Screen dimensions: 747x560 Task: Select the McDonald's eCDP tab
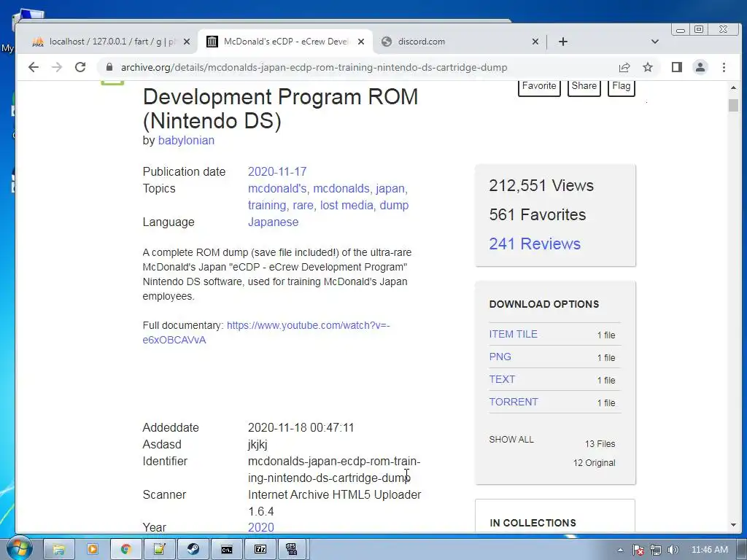pyautogui.click(x=285, y=42)
